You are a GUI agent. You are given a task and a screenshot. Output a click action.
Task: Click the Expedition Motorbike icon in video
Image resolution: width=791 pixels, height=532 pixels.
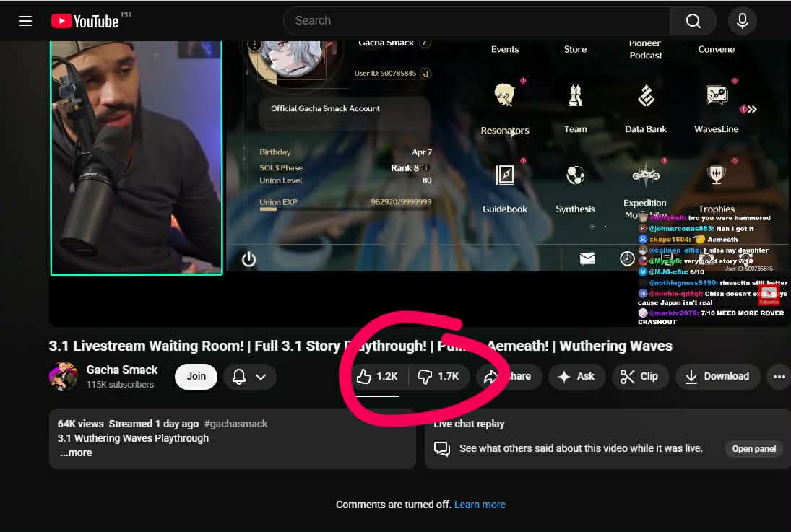pyautogui.click(x=646, y=175)
